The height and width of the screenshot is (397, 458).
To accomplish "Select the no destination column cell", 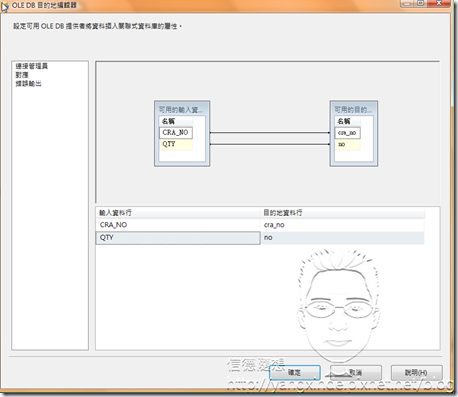I will (343, 238).
